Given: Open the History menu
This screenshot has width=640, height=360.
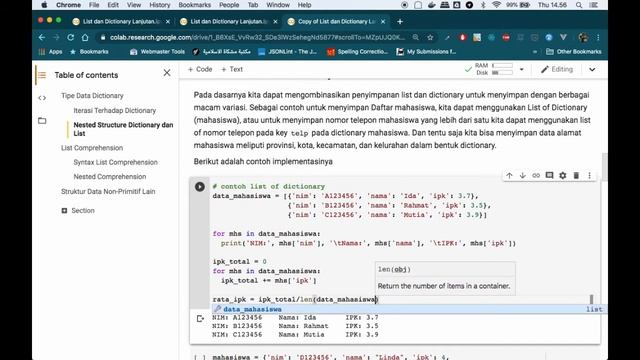Looking at the screenshot, I should pos(160,5).
